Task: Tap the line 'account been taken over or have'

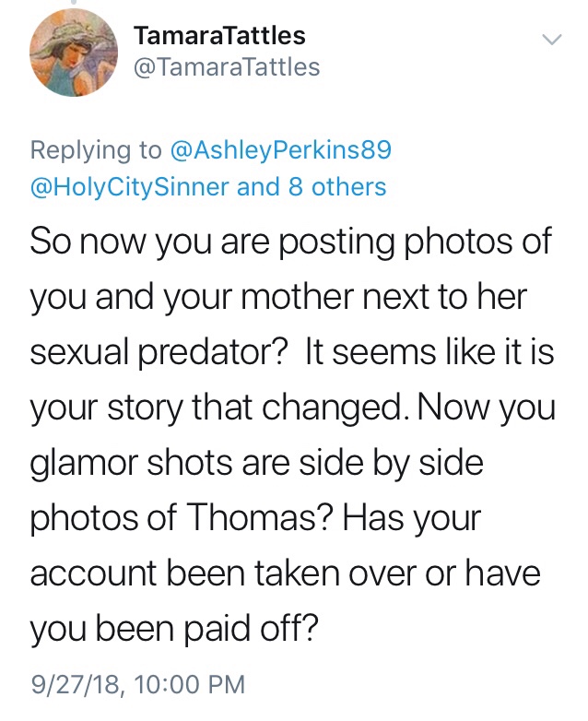Action: (285, 574)
